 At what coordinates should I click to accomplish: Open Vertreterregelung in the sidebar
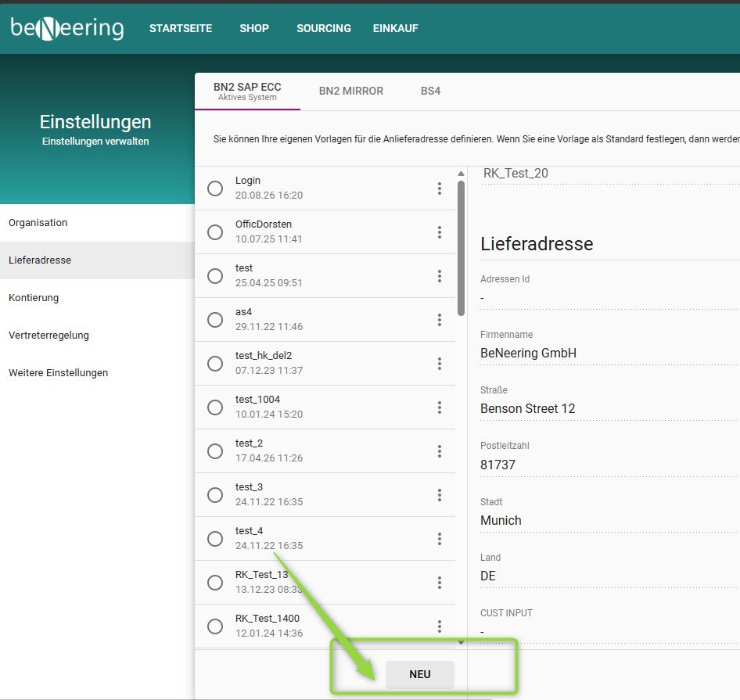click(x=97, y=335)
